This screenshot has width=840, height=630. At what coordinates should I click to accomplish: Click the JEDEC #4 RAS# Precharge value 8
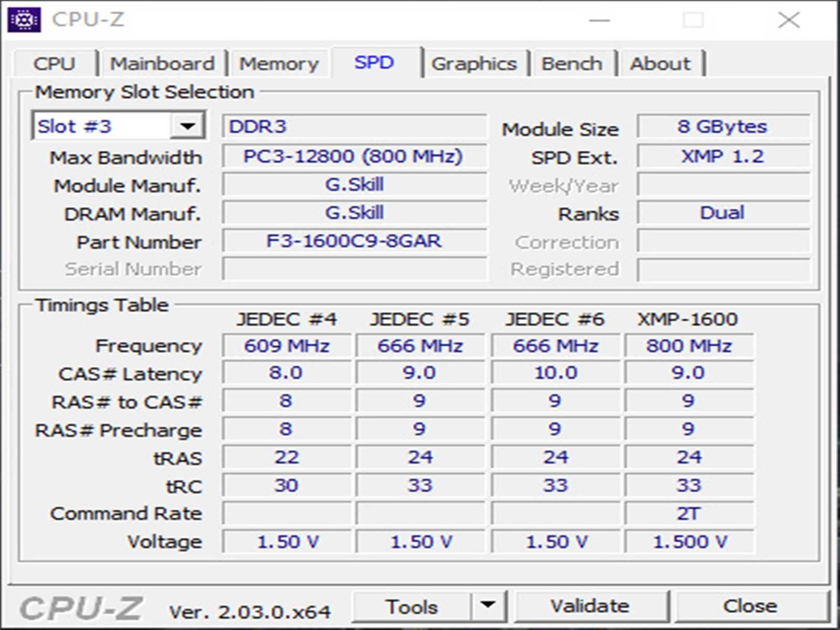(x=287, y=429)
